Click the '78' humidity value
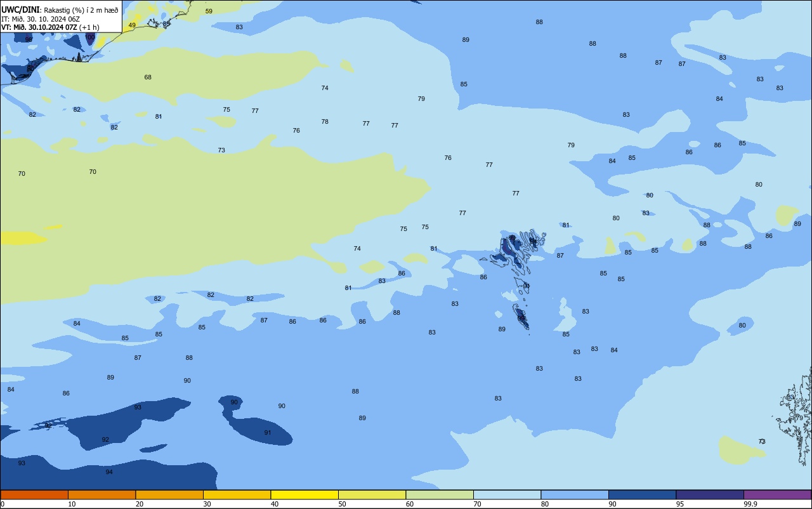The image size is (812, 509). (x=325, y=122)
